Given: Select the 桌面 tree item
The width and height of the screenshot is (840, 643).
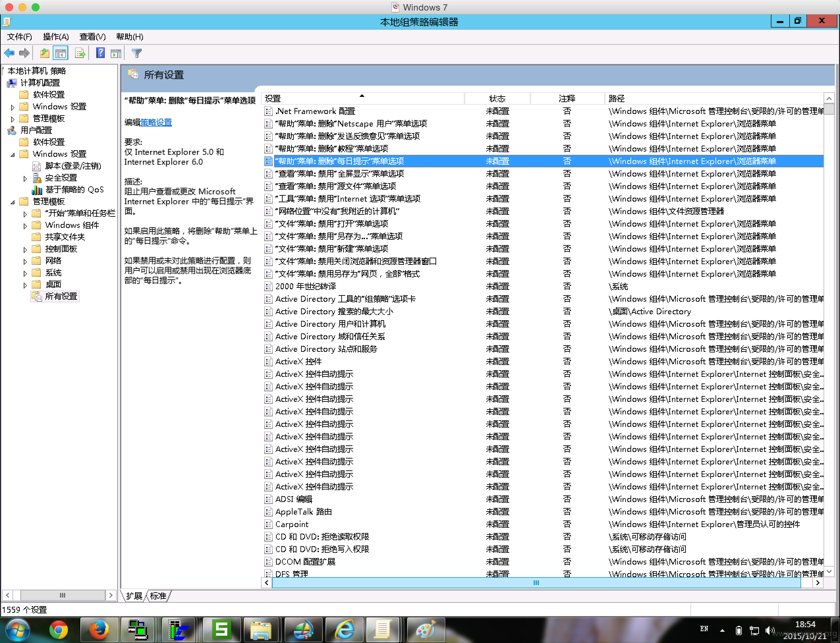Looking at the screenshot, I should 53,284.
